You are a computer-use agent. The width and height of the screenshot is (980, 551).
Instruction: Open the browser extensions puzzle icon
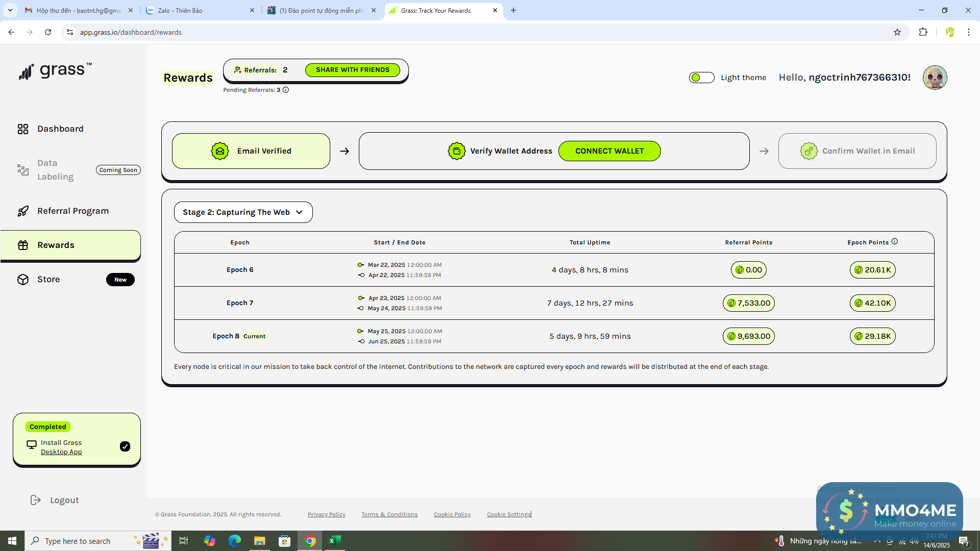pos(923,32)
